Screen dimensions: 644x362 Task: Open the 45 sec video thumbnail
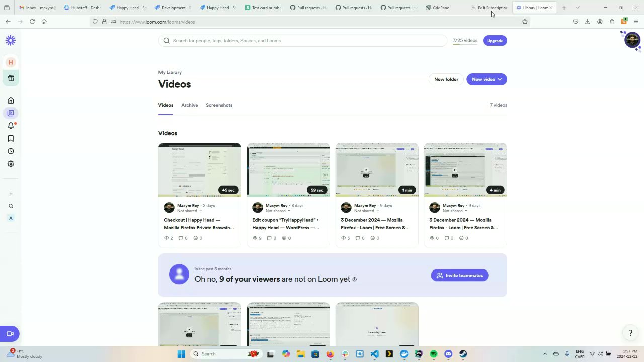200,169
